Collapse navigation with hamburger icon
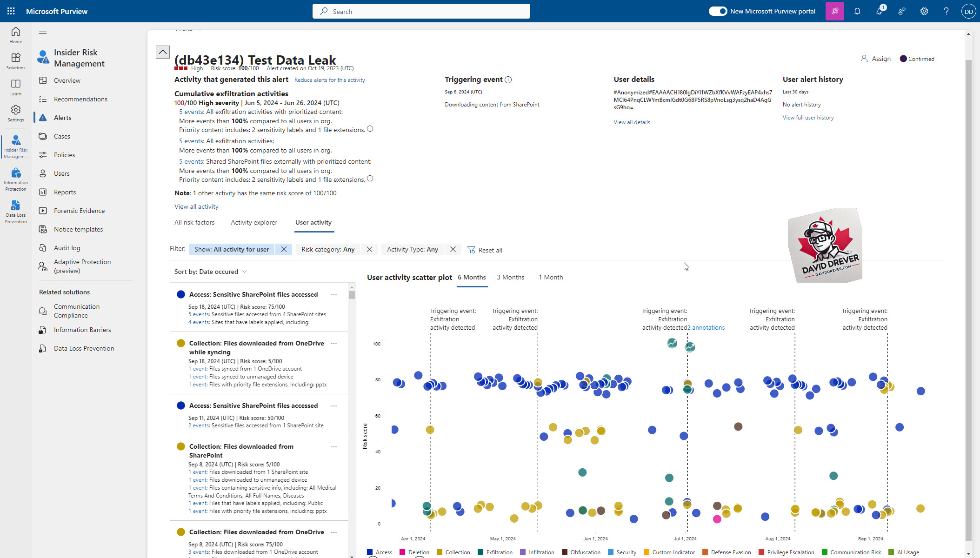The image size is (980, 558). click(43, 32)
